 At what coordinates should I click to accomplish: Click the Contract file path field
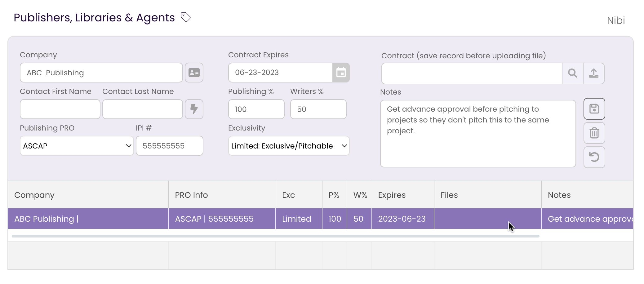(x=472, y=73)
